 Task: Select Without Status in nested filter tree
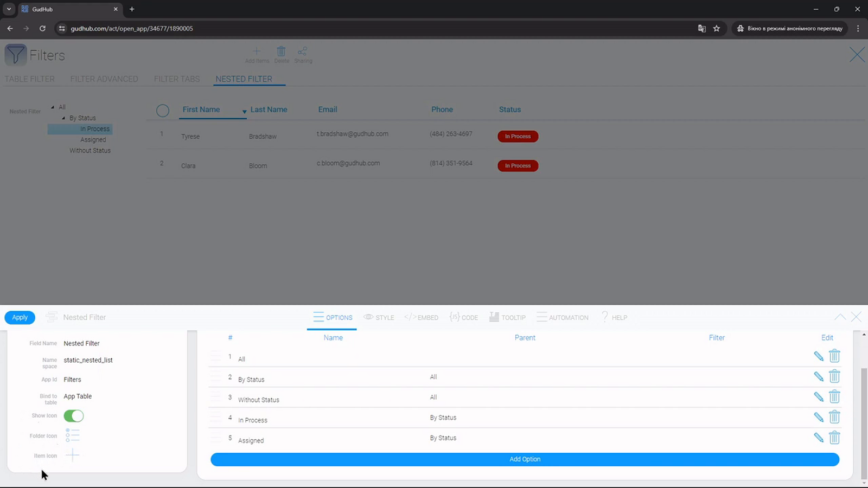90,151
